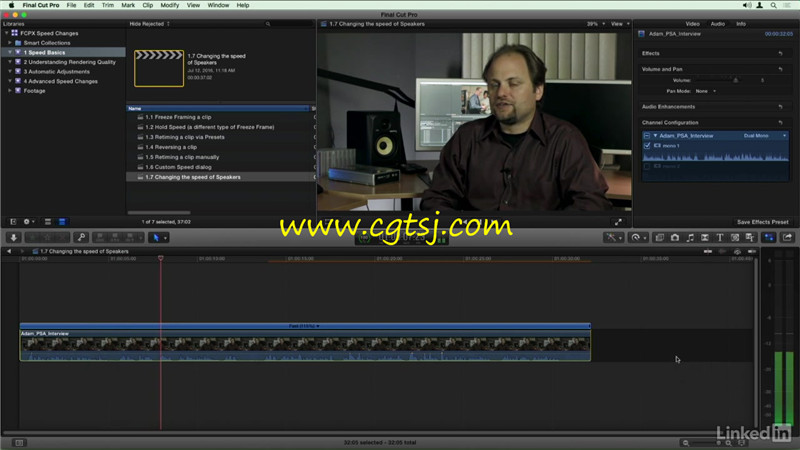Viewport: 800px width, 450px height.
Task: Switch to the Video inspector tab
Action: point(692,24)
